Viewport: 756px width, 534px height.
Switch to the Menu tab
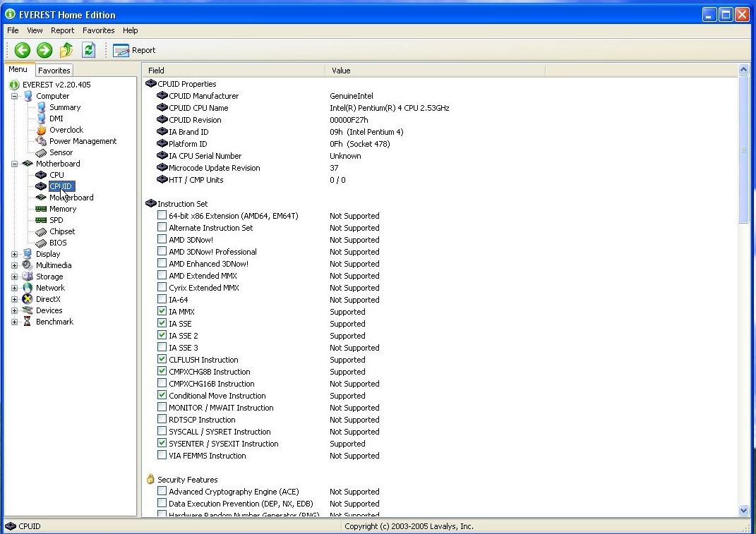point(18,69)
